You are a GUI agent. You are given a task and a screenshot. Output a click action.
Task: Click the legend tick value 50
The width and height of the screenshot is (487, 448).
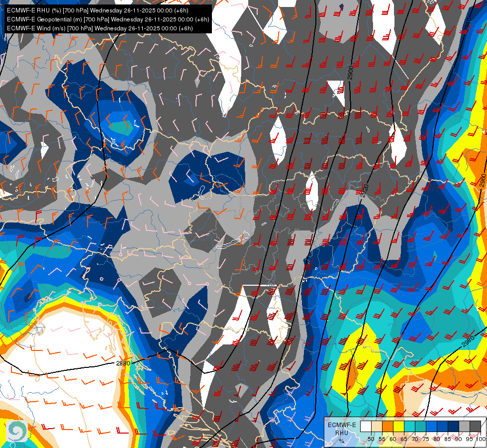371,440
